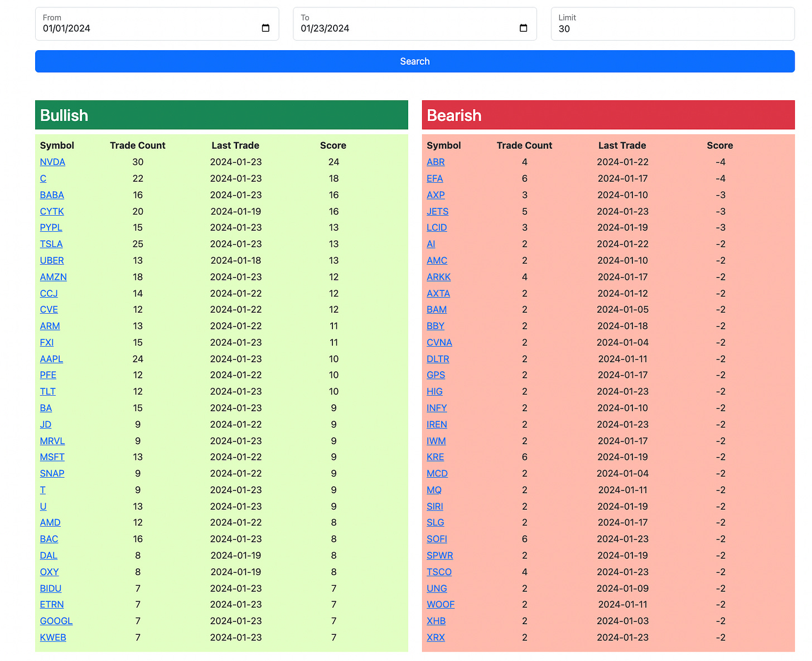Open the MRVL ticker link
Image resolution: width=812 pixels, height=661 pixels.
click(52, 441)
